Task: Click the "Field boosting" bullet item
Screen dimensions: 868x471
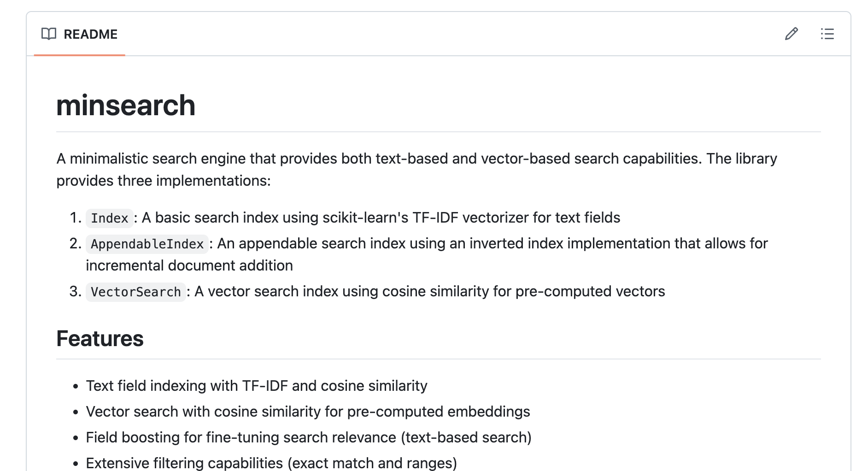Action: click(x=309, y=437)
